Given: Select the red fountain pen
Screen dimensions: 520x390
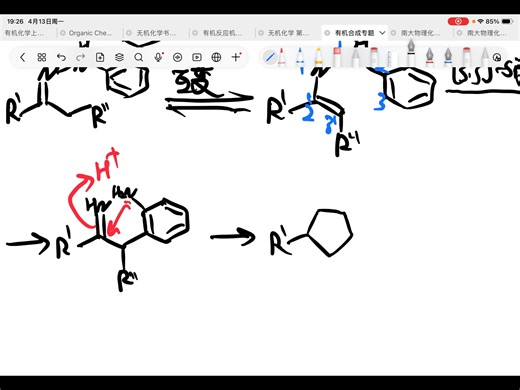Looking at the screenshot, I should coord(430,57).
